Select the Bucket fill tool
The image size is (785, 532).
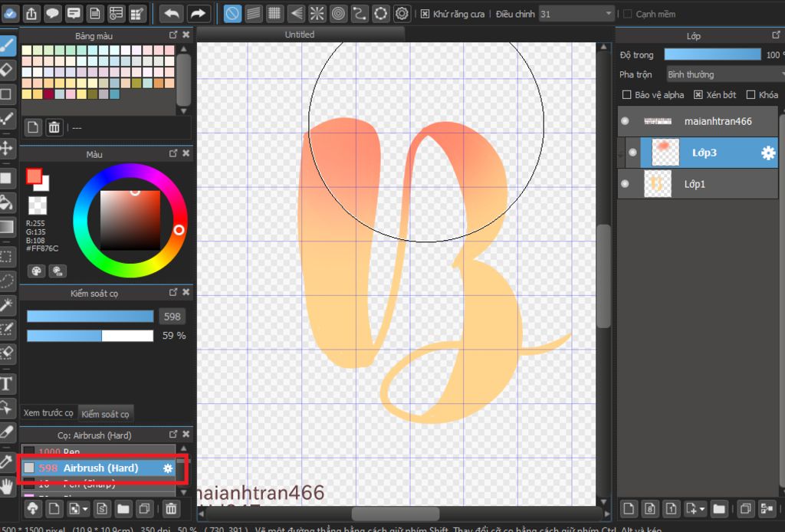pos(6,202)
